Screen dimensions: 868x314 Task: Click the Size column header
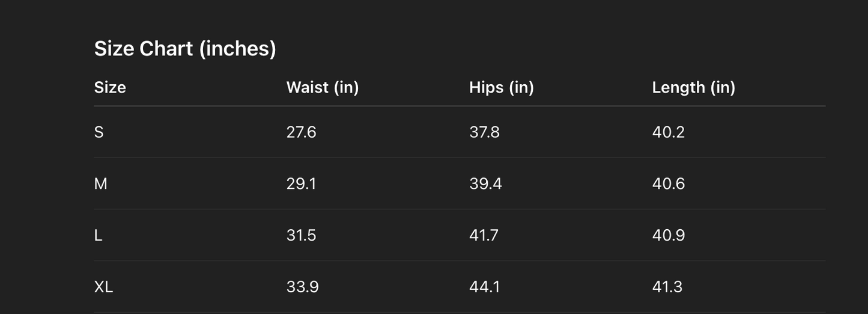110,87
